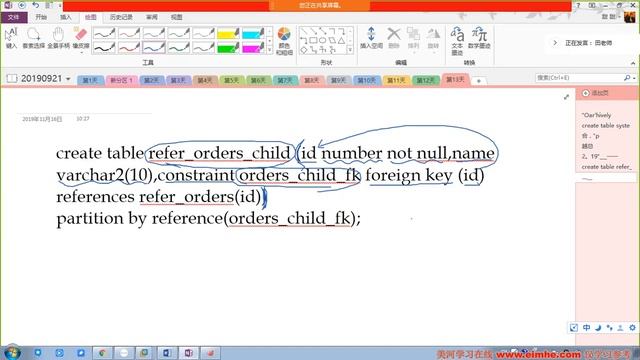640x360 pixels.
Task: Open page 'create table refer_' in page list
Action: coord(607,167)
